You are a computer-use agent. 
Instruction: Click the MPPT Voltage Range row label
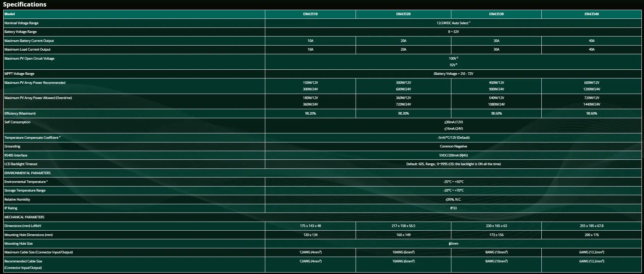[19, 74]
